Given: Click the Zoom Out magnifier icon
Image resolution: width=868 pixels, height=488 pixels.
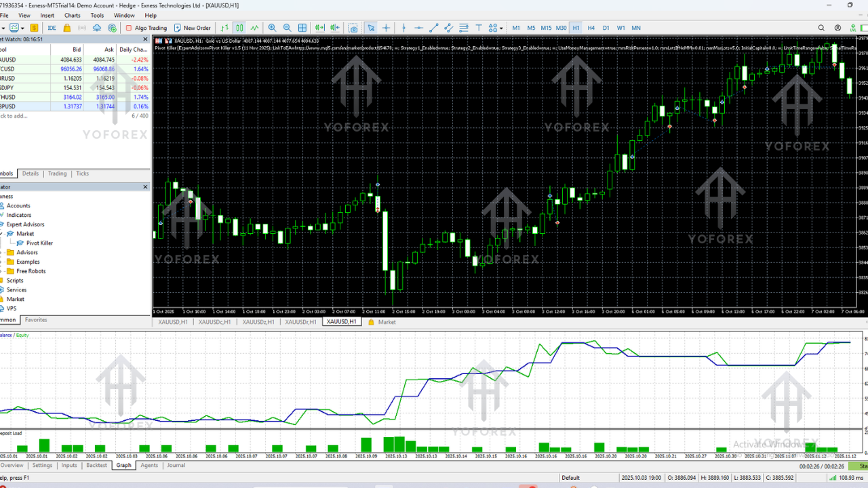Looking at the screenshot, I should (x=287, y=28).
